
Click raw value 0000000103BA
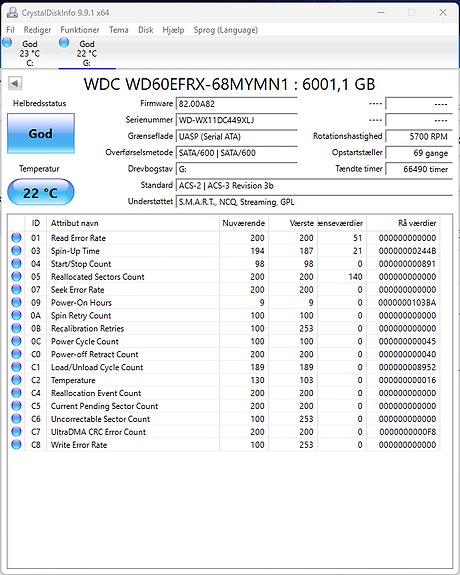coord(407,303)
